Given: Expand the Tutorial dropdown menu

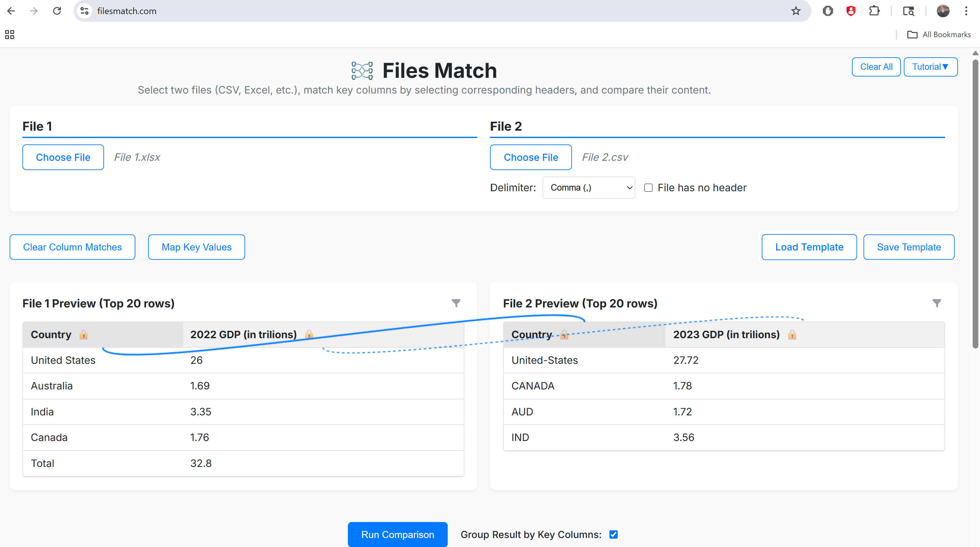Looking at the screenshot, I should click(x=930, y=67).
